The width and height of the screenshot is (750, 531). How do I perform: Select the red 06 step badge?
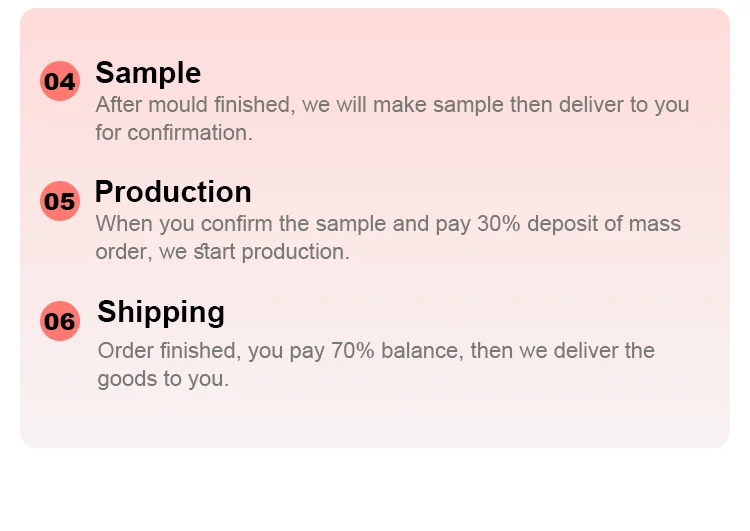tap(60, 321)
